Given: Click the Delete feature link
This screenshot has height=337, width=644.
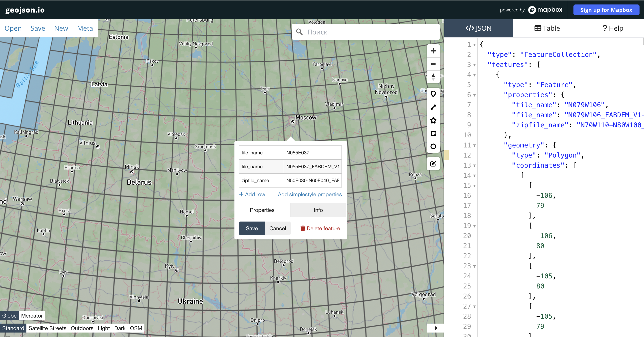Looking at the screenshot, I should click(x=320, y=228).
